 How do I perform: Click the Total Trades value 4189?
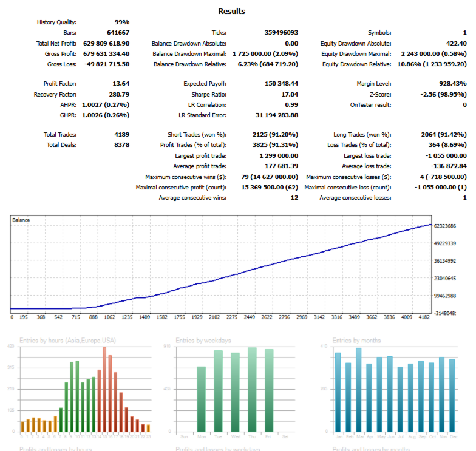coord(121,135)
